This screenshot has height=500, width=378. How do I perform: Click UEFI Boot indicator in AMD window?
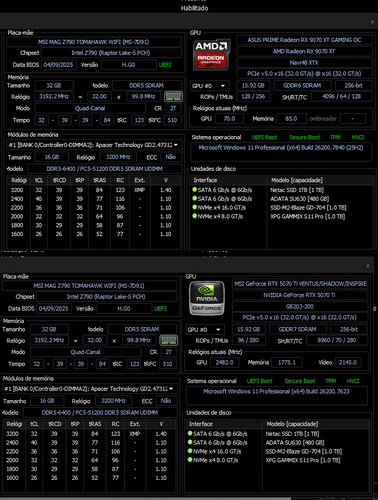(x=264, y=137)
